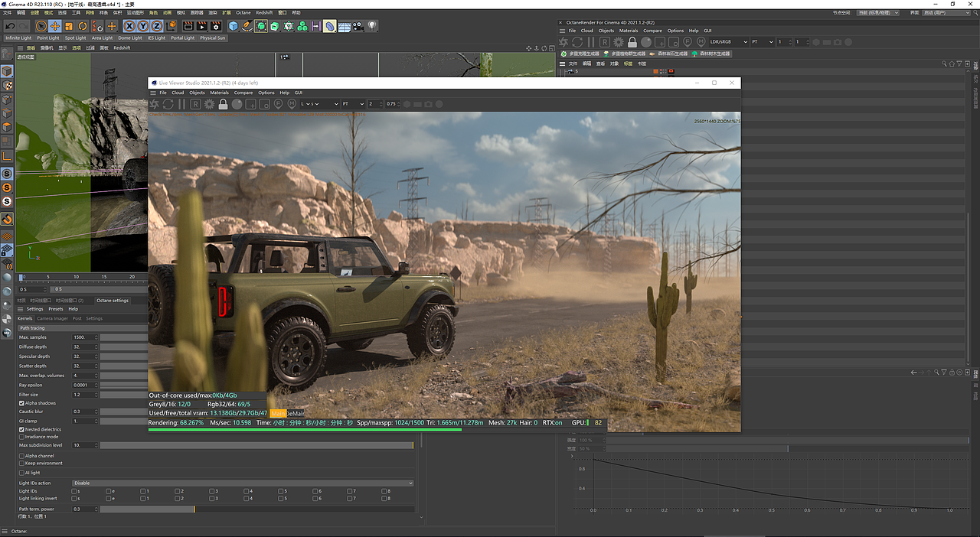Select the Live Selection tool
Screen dimensions: 980x537
click(x=41, y=26)
